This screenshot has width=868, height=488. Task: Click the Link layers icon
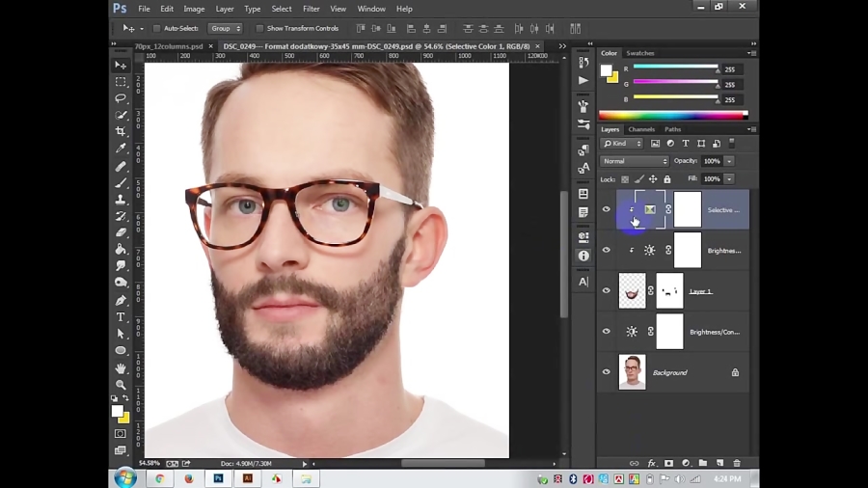635,463
